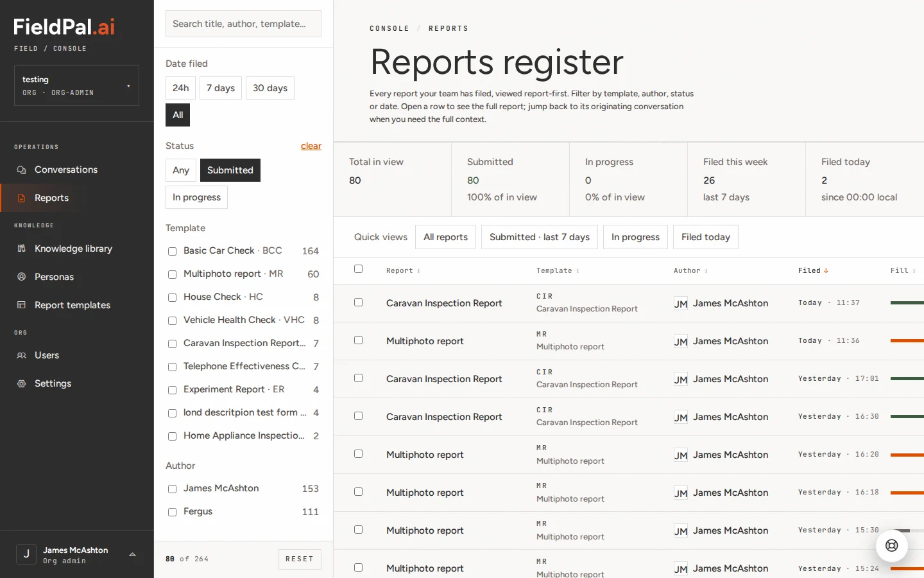Check the House Check HC template filter
The image size is (924, 578).
(172, 297)
